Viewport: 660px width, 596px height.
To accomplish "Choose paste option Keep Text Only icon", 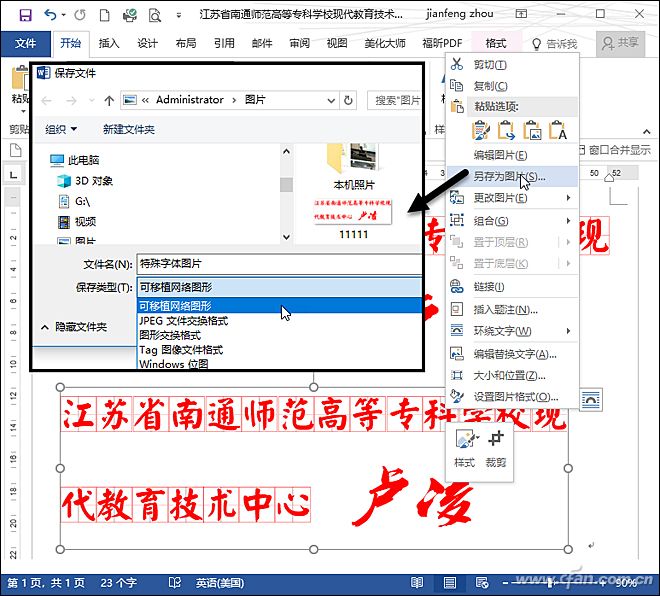I will click(x=557, y=130).
